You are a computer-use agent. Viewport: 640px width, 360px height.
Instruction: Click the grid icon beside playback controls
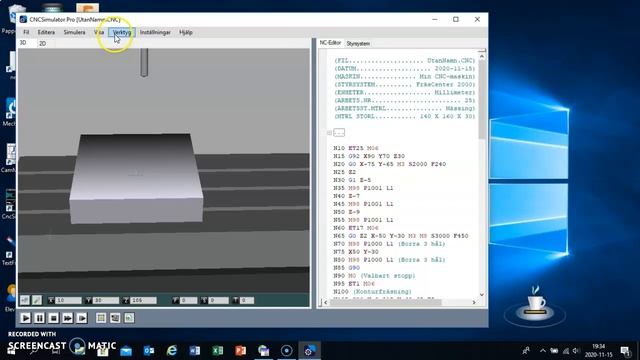pyautogui.click(x=101, y=318)
